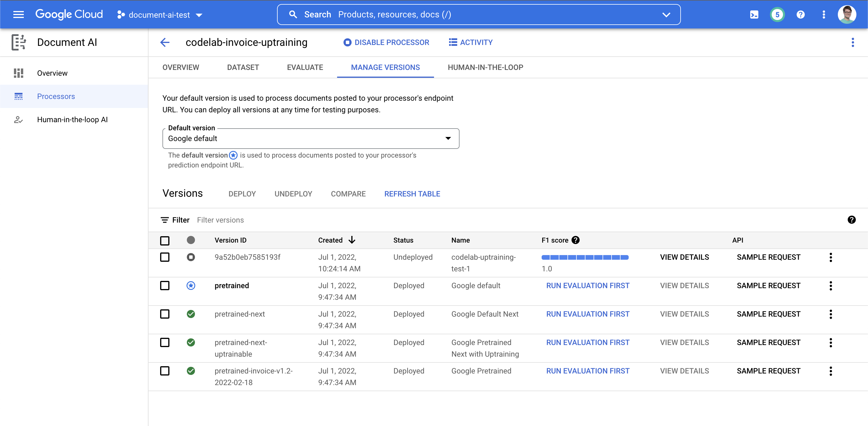The image size is (868, 426).
Task: Click the help question mark in header
Action: [x=800, y=15]
